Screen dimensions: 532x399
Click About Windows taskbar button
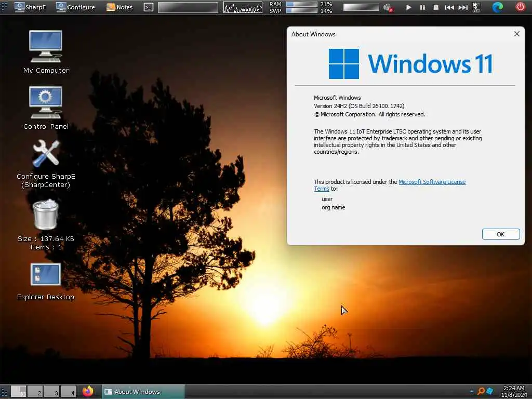pos(143,392)
